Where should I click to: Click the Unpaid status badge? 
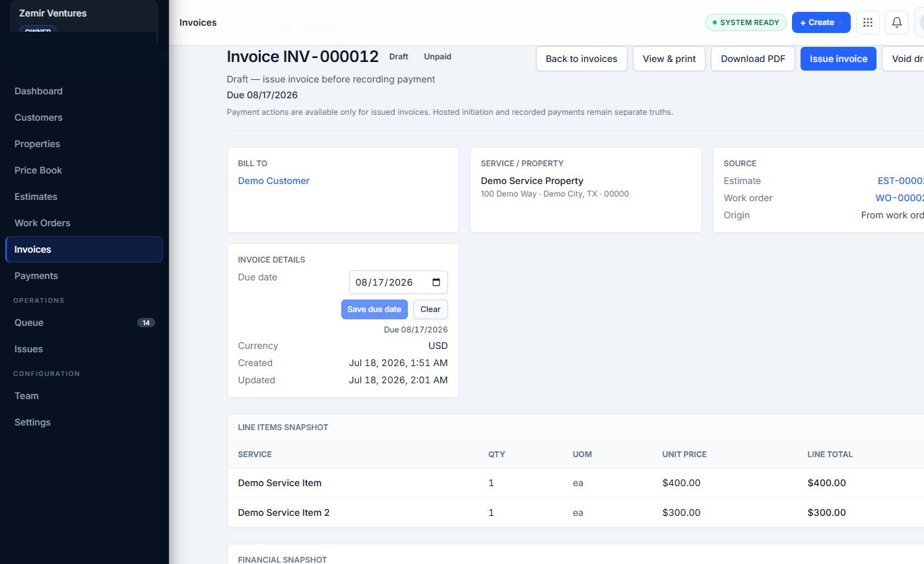[438, 57]
